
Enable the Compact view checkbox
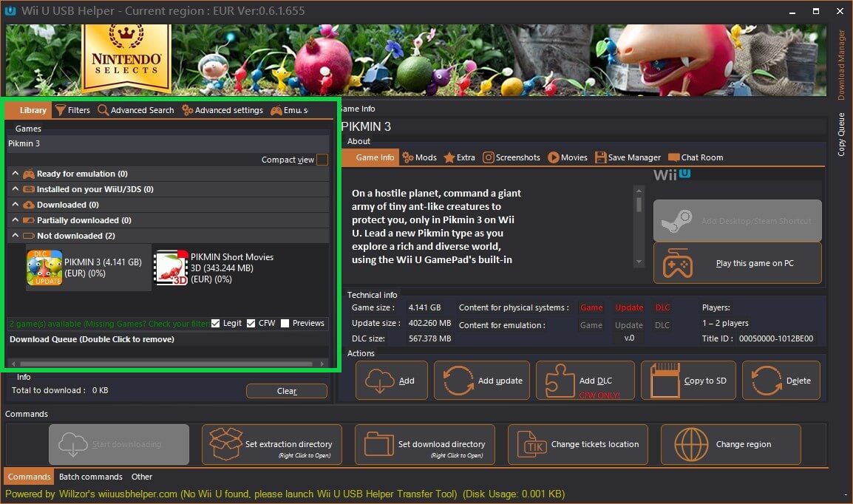(x=322, y=160)
